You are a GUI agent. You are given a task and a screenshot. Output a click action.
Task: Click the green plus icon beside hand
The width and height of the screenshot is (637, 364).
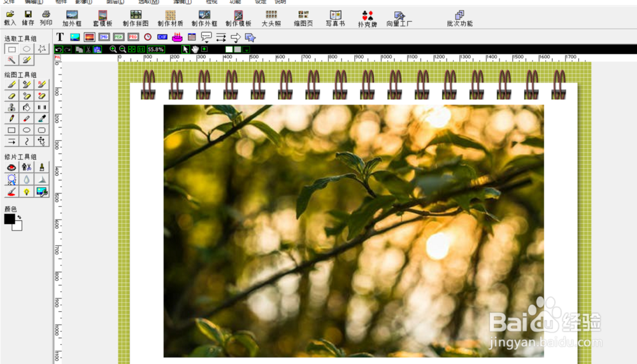tap(204, 50)
